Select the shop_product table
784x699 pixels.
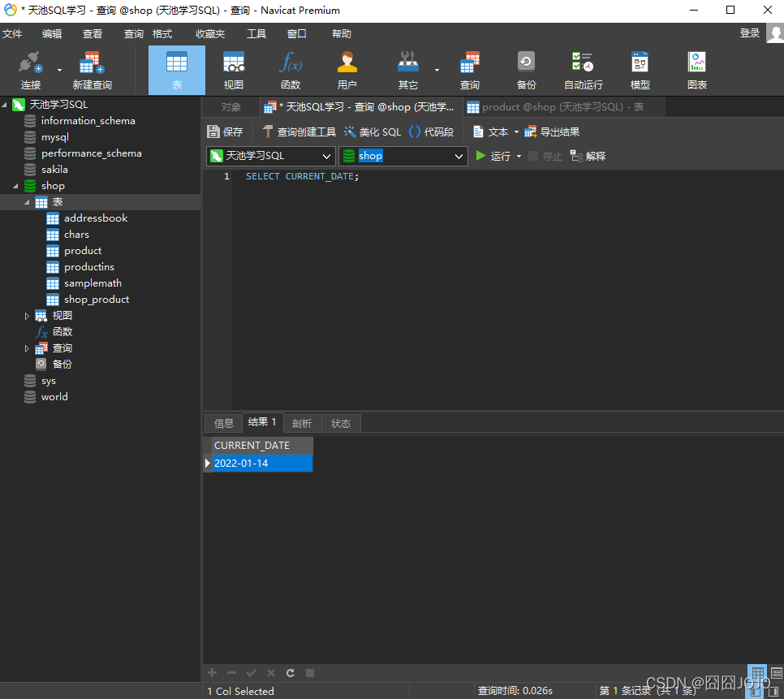97,300
